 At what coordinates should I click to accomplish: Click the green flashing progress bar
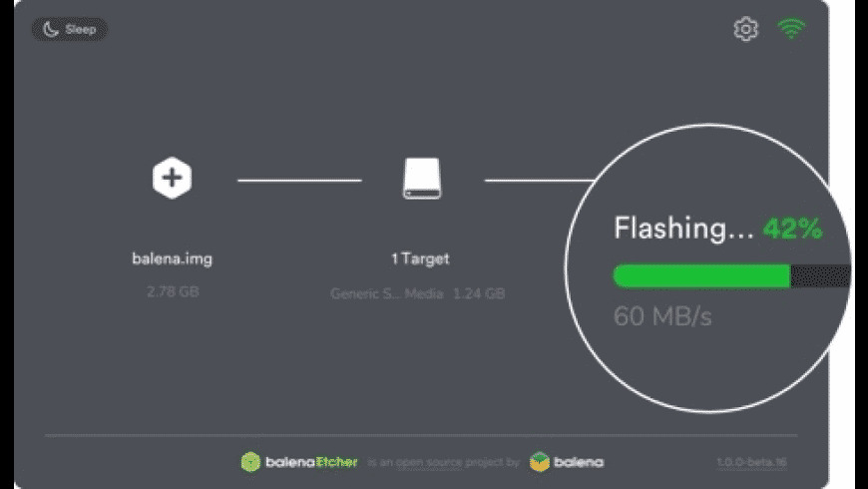click(x=701, y=276)
